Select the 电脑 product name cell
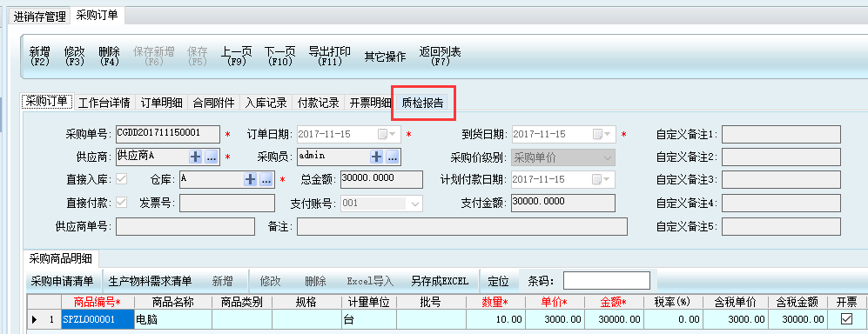868x334 pixels. tap(172, 319)
